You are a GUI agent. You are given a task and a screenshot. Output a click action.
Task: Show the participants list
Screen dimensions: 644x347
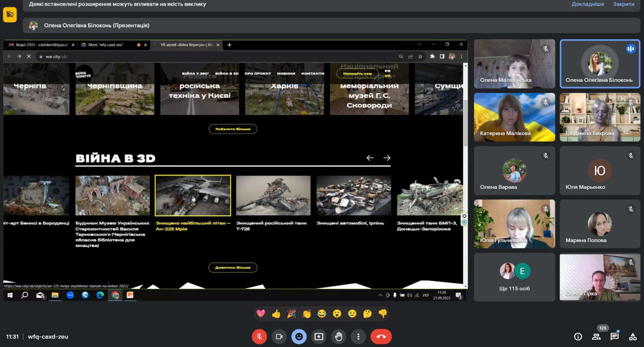coord(596,336)
